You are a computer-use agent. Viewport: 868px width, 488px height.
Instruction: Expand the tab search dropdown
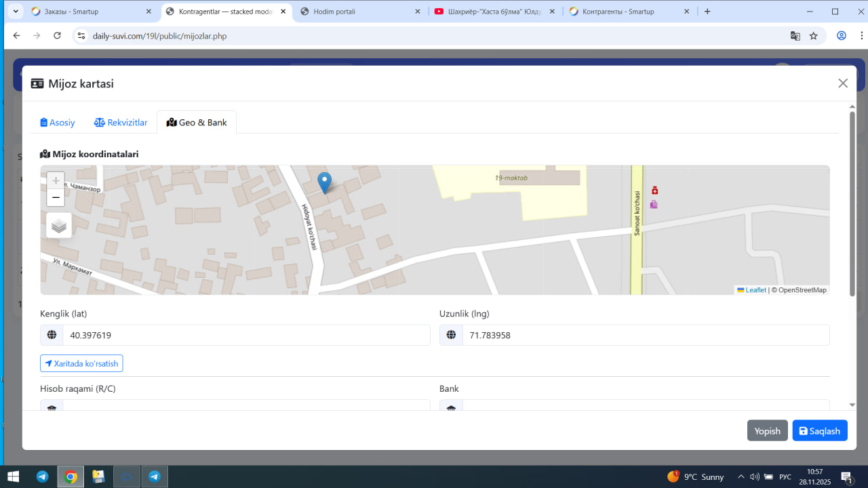(16, 12)
